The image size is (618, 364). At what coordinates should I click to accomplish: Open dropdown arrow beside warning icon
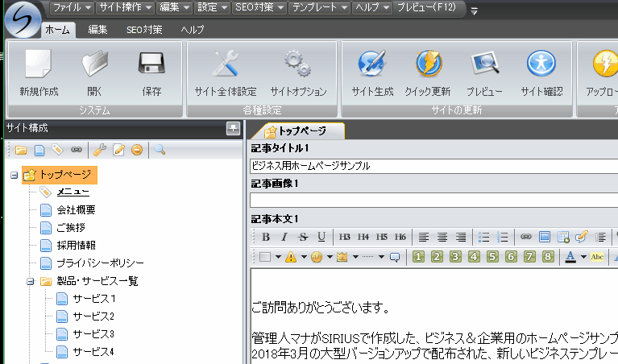coord(304,257)
